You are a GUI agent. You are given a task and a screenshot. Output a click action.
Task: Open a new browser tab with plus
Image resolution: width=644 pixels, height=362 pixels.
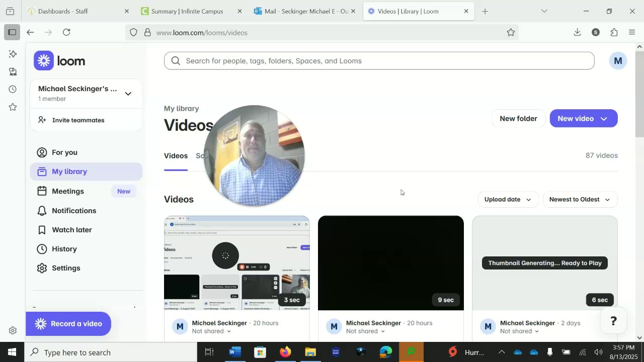click(485, 11)
